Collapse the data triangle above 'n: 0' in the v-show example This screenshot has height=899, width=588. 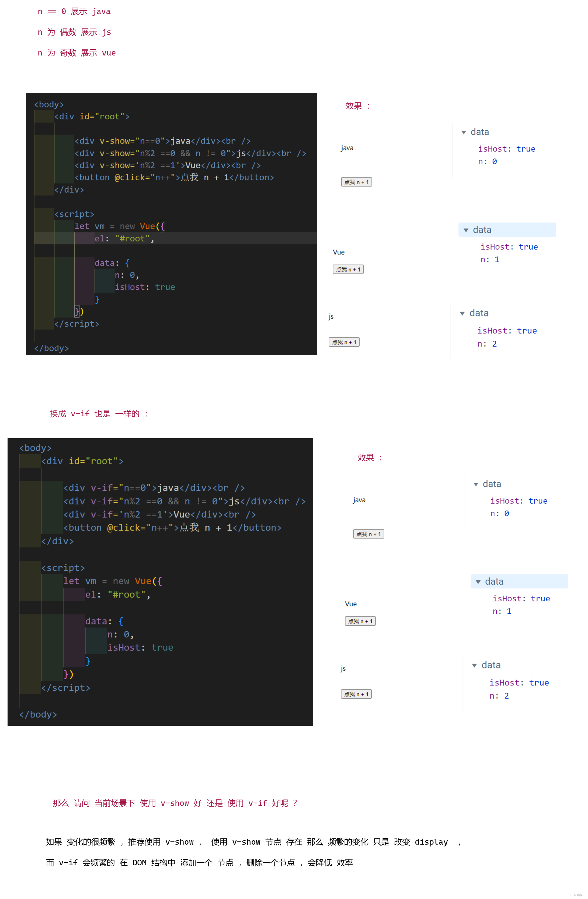(464, 132)
